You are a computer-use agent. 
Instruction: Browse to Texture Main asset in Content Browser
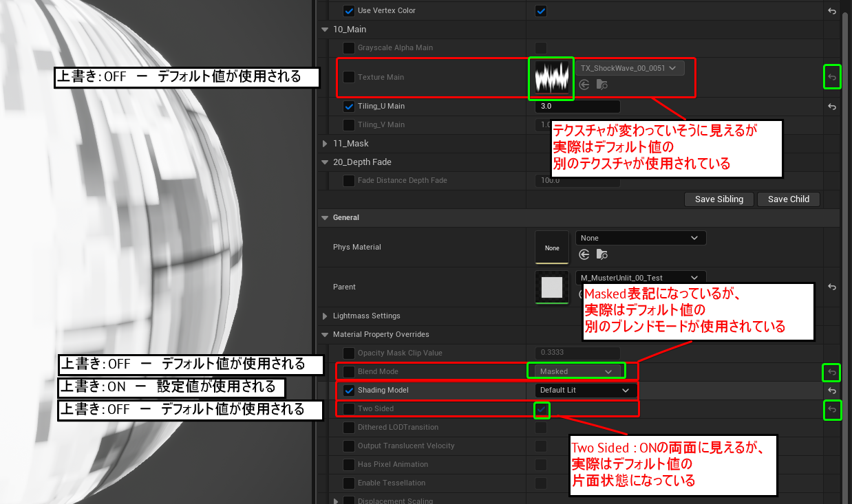pos(602,85)
